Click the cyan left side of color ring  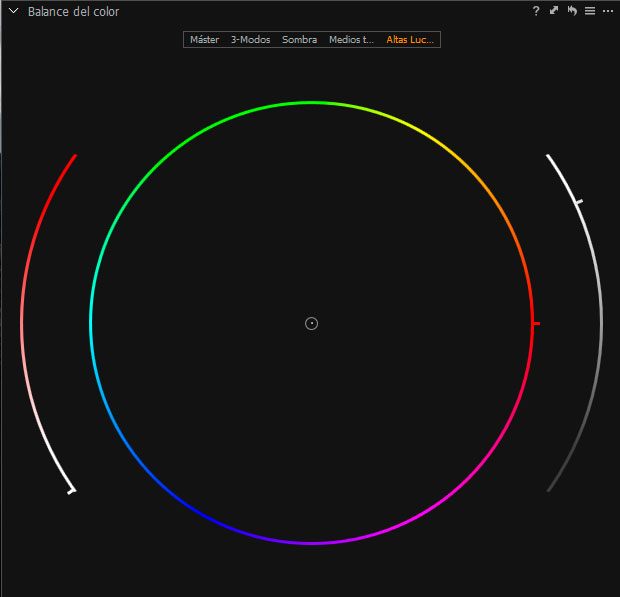[91, 323]
